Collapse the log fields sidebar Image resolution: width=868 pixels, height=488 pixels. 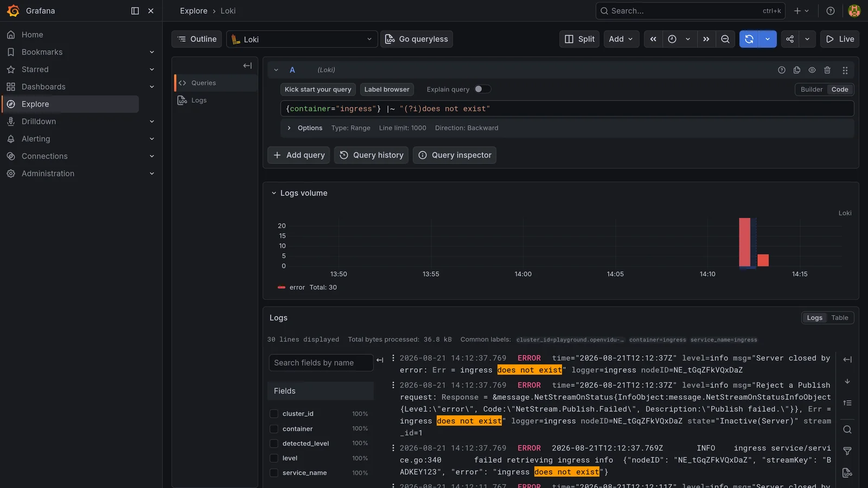point(380,360)
